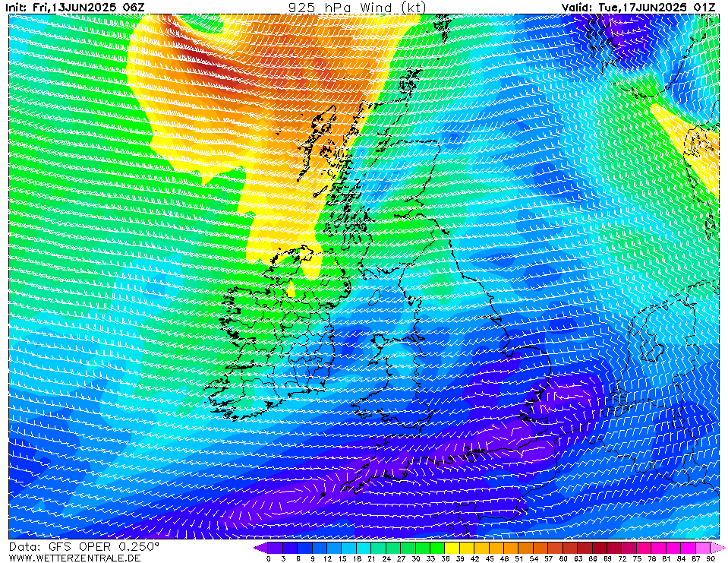728x563 pixels.
Task: Click the 'Data: GFS OPER 0.250°' text
Action: pyautogui.click(x=84, y=547)
